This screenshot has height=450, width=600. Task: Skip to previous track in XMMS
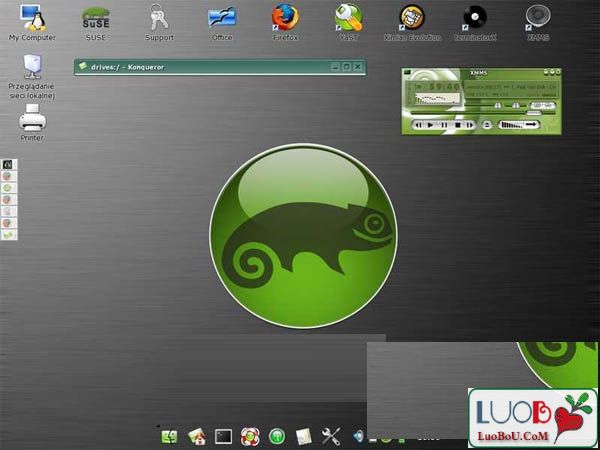[x=418, y=125]
